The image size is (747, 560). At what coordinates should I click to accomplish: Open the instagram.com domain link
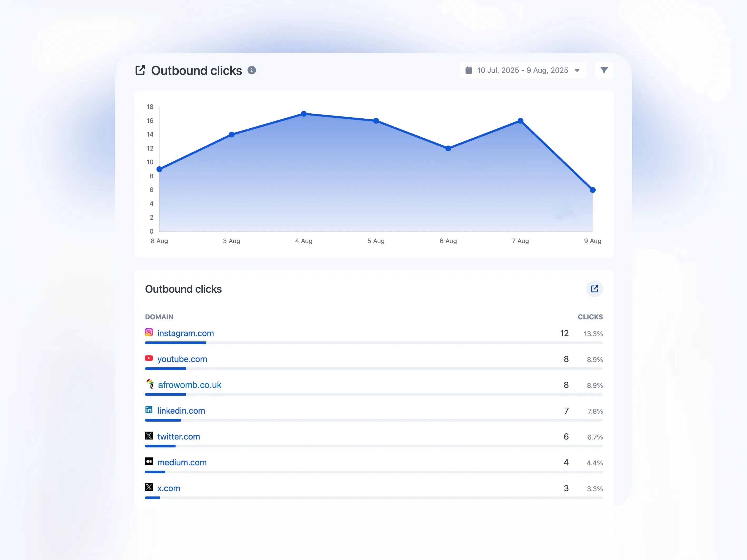click(185, 333)
